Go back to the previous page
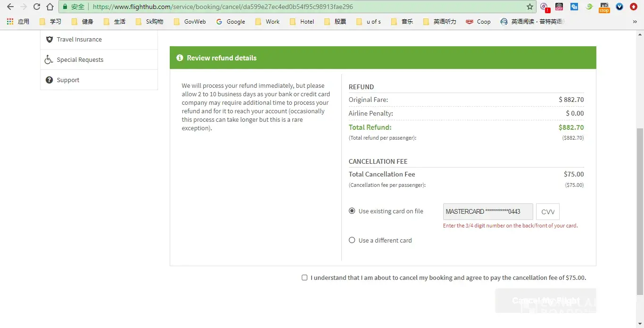Viewport: 644px width, 328px height. 10,7
